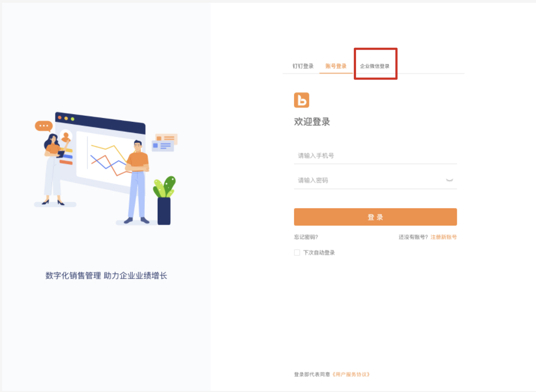This screenshot has height=392, width=536.
Task: Click the 欢迎登录 heading
Action: pos(312,122)
